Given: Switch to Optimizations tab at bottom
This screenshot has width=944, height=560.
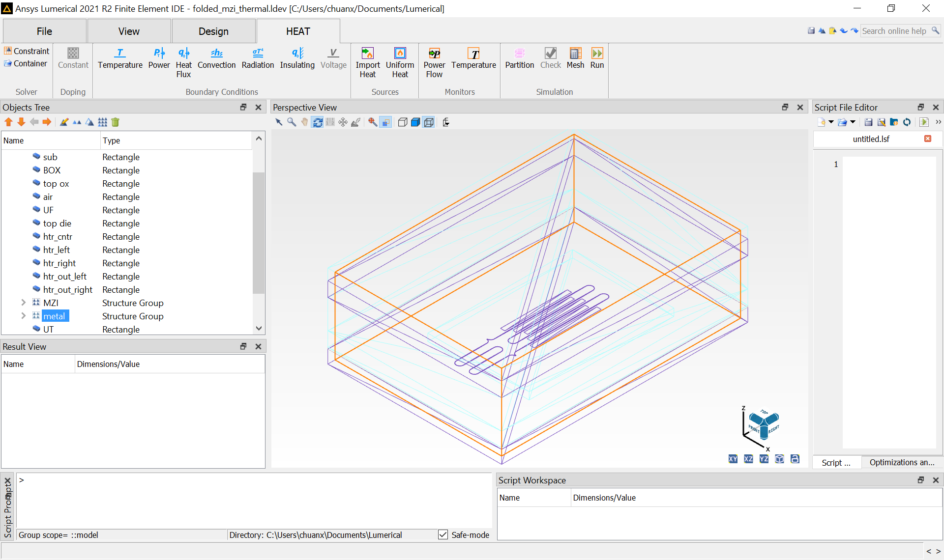Looking at the screenshot, I should (902, 462).
